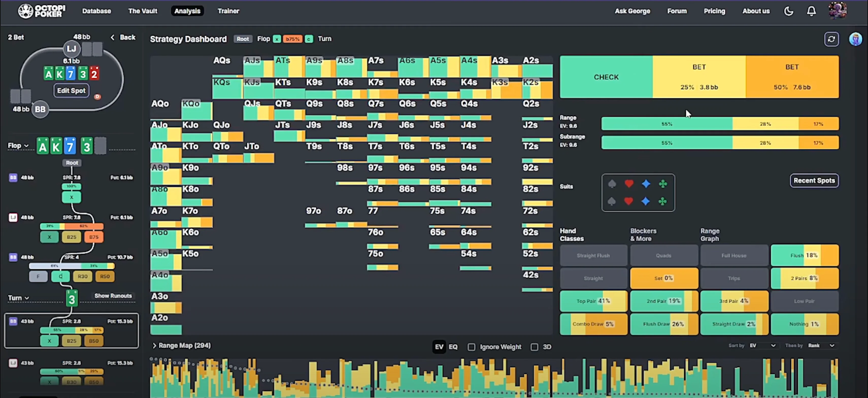This screenshot has width=868, height=398.
Task: Select the green club suit filter
Action: [x=663, y=184]
